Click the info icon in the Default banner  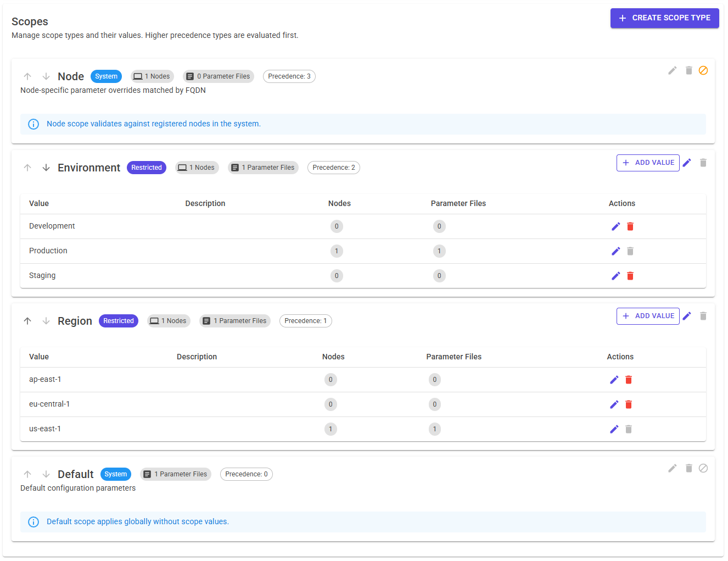(x=33, y=521)
